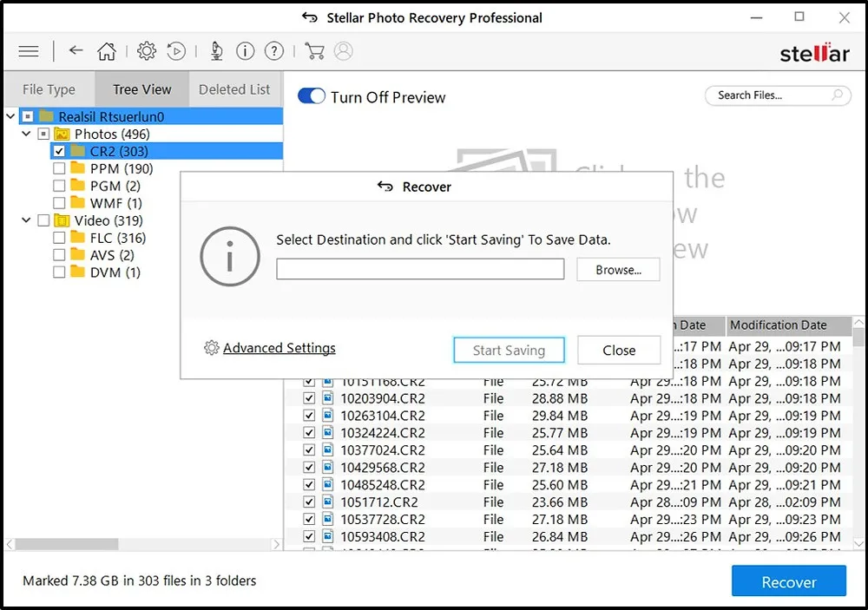Click the Search Files field

click(777, 95)
